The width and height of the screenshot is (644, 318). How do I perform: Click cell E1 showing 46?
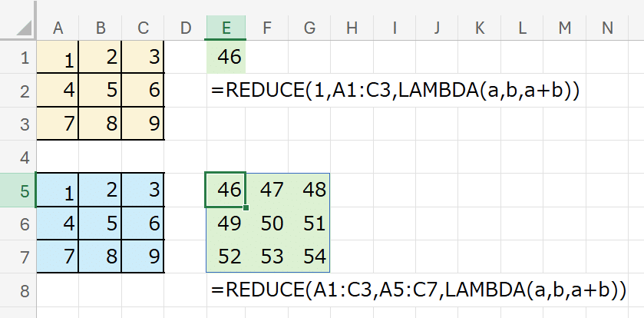point(226,58)
